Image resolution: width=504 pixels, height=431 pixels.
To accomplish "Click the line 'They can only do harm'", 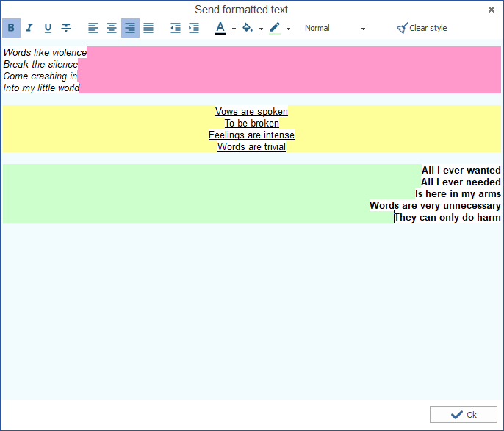I will point(447,217).
